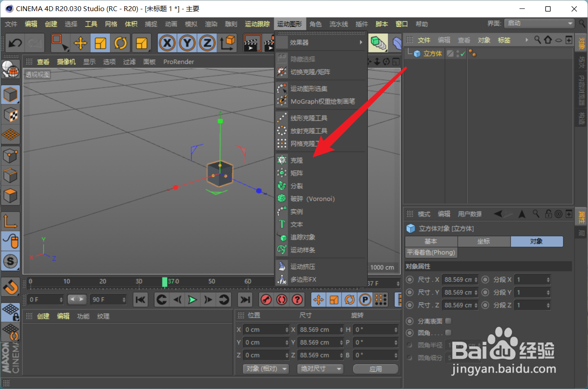Select the Scale tool icon

(101, 43)
